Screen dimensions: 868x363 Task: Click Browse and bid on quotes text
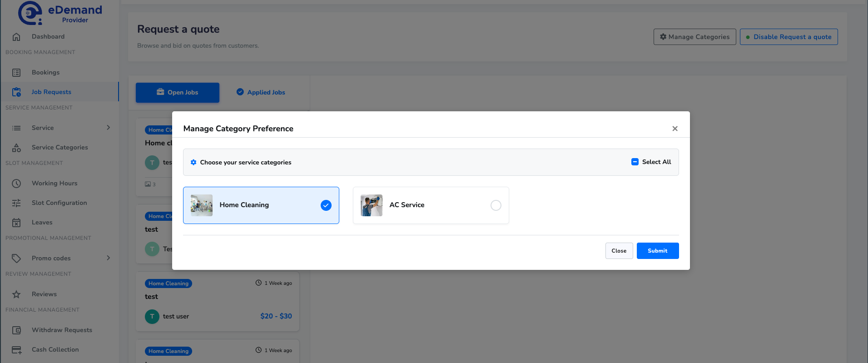pyautogui.click(x=198, y=46)
